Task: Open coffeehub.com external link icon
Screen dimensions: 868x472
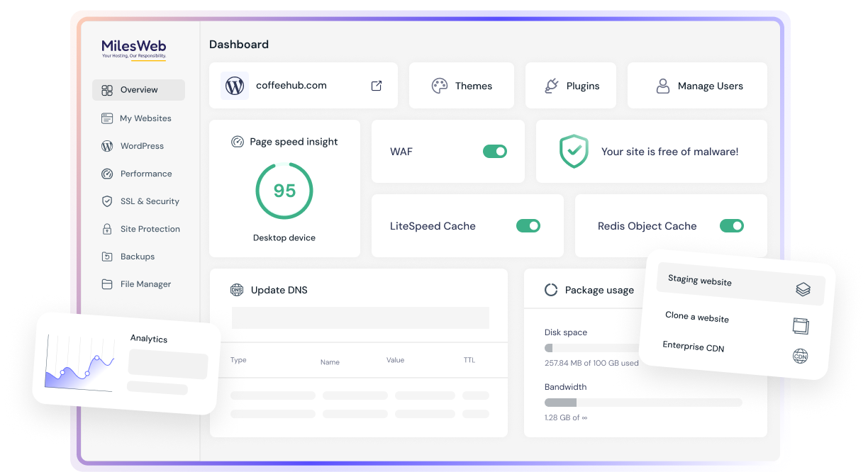Action: click(x=377, y=86)
